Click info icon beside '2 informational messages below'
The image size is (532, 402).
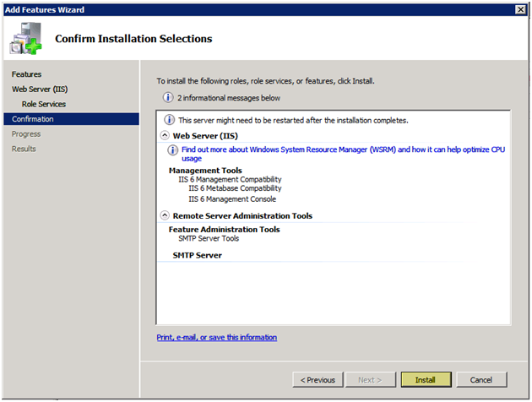coord(167,98)
